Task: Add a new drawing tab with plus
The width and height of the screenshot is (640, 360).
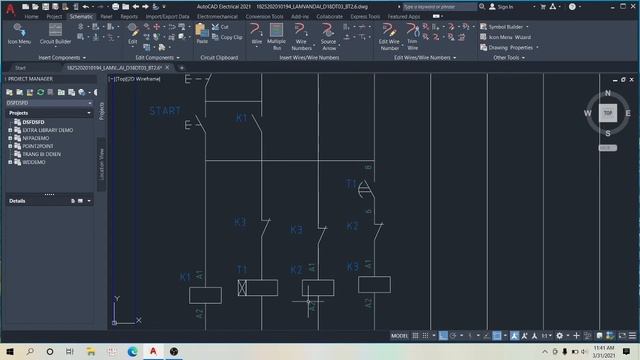Action: tap(182, 68)
